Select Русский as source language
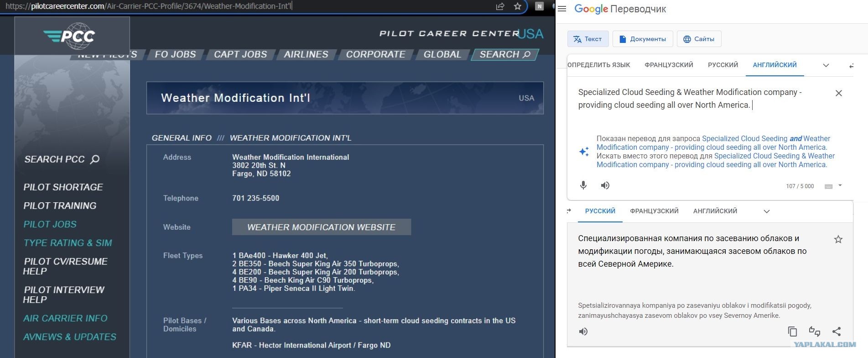868x358 pixels. [723, 65]
